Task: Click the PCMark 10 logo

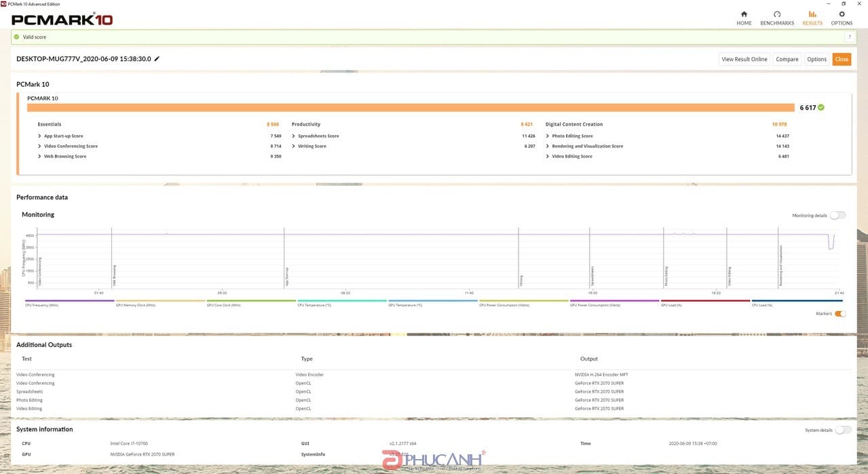Action: [x=62, y=19]
